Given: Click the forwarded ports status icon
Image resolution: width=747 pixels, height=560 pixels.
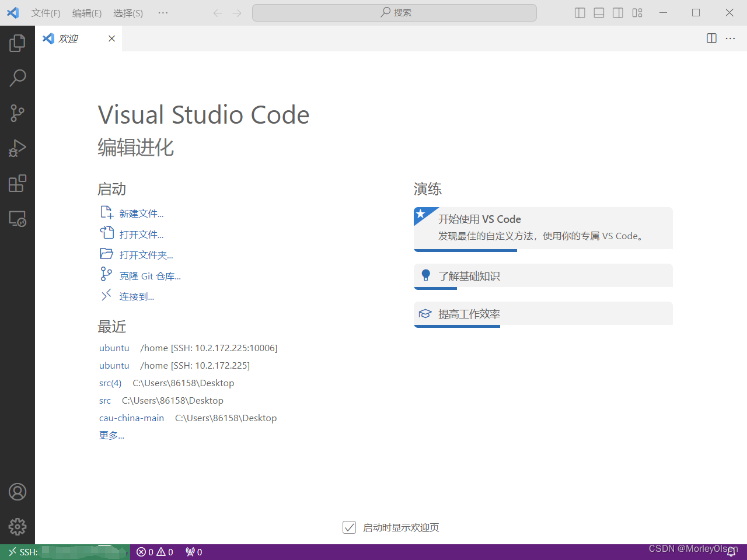Looking at the screenshot, I should [194, 552].
